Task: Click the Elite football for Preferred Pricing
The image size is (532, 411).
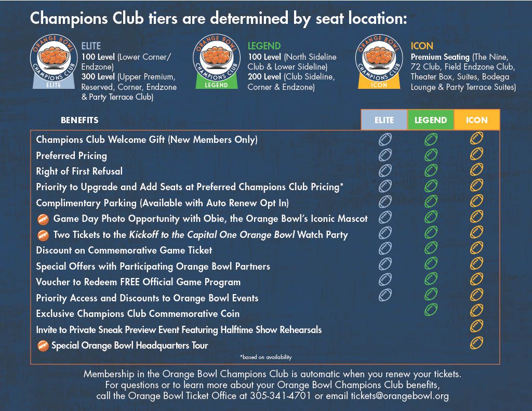Action: coord(385,155)
